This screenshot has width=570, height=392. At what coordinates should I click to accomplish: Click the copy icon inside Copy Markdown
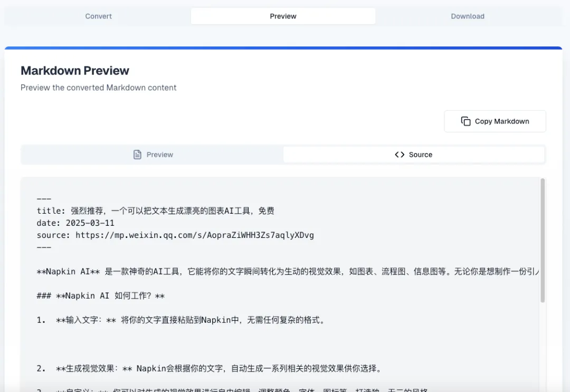click(x=465, y=121)
